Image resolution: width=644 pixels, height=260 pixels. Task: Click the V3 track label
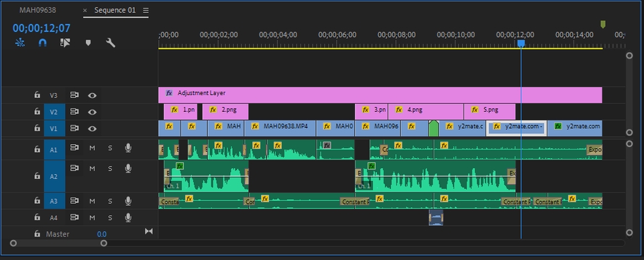(x=54, y=96)
